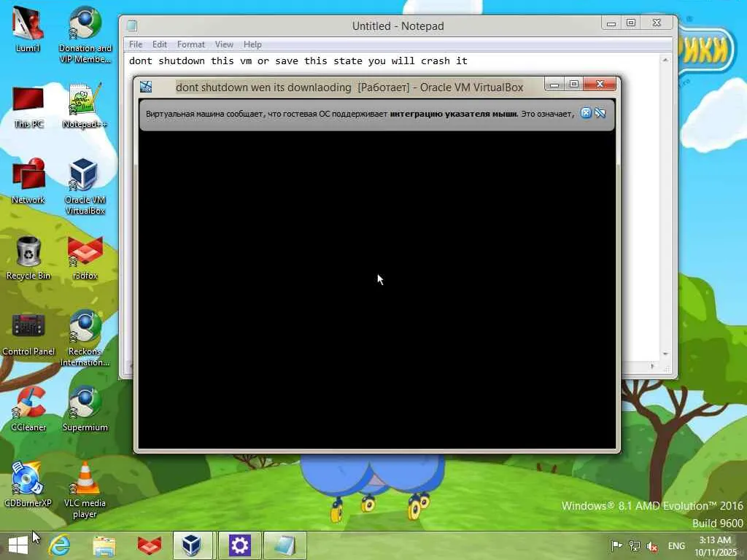747x560 pixels.
Task: Open r3dfox from the taskbar
Action: click(x=149, y=545)
